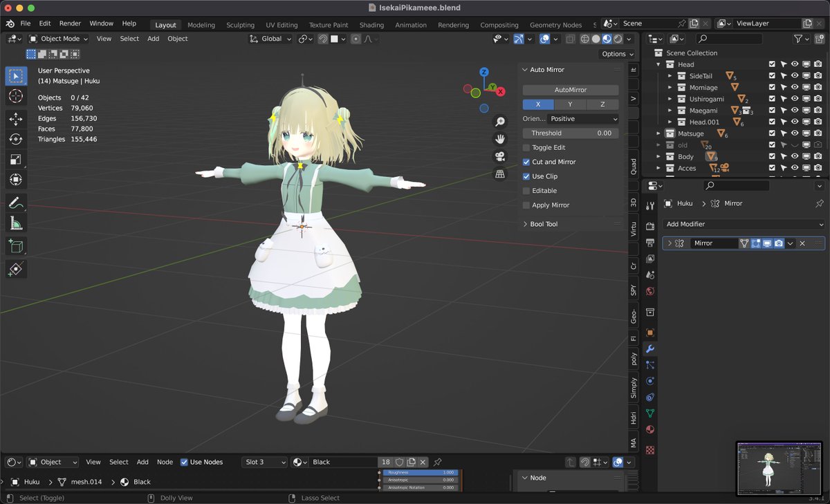Open the Material properties tab
This screenshot has height=504, width=830.
[x=650, y=430]
